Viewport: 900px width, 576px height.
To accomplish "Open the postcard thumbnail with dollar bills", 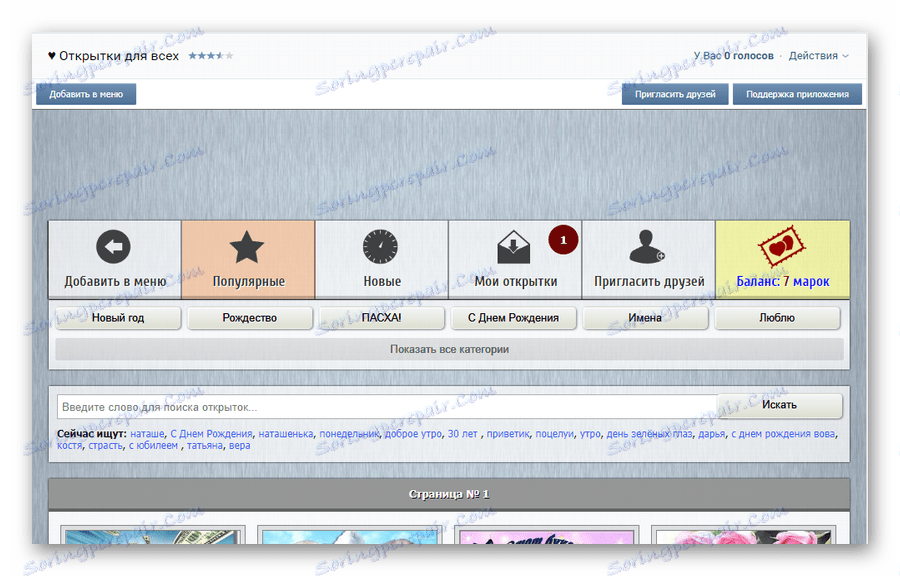I will tap(153, 535).
